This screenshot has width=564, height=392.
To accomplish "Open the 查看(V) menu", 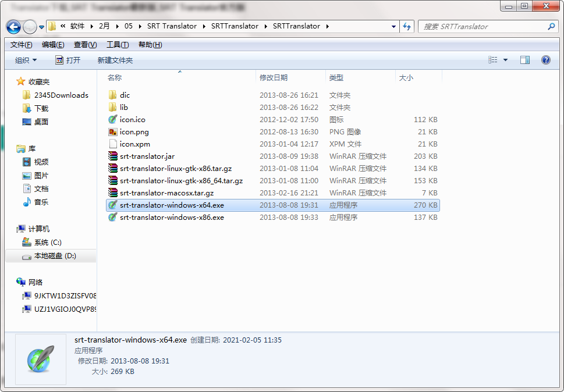I will point(85,45).
